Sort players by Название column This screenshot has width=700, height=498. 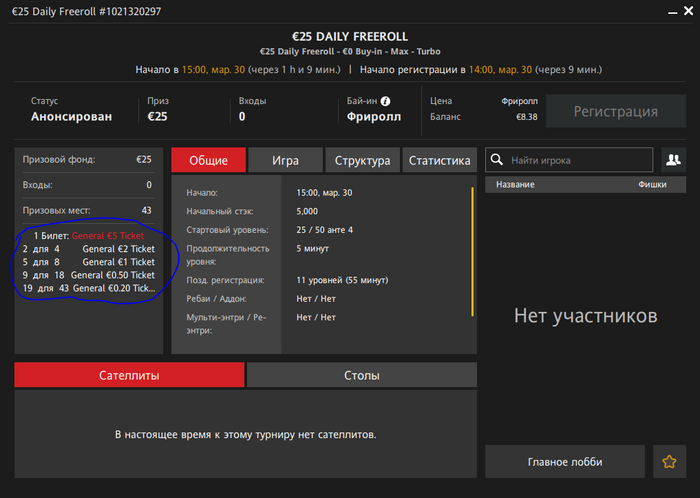coord(515,184)
